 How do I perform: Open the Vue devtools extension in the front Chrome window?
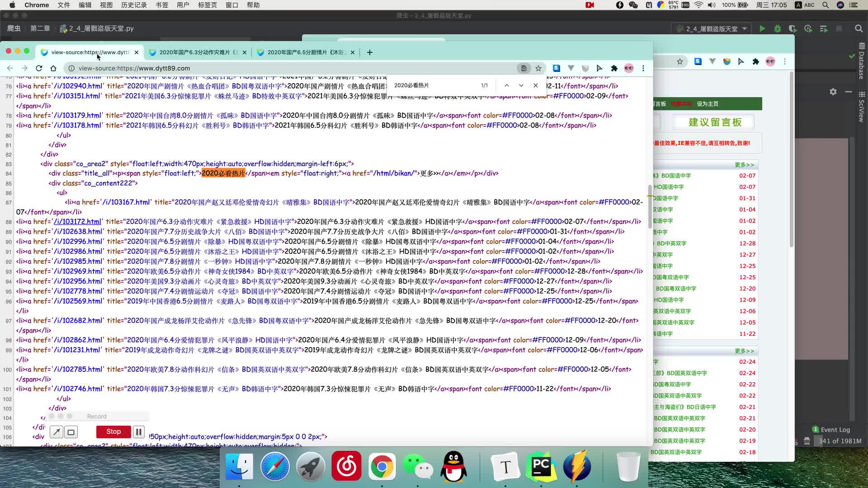(571, 68)
